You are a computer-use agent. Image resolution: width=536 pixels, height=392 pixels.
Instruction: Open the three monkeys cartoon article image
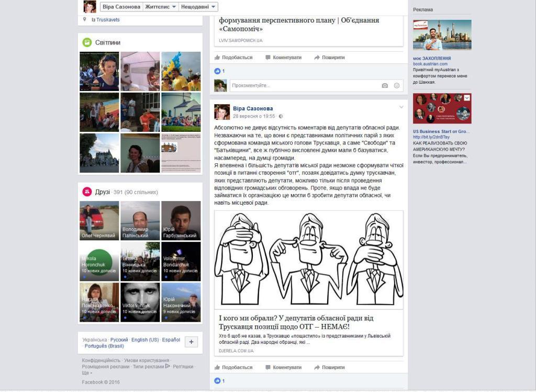coord(309,260)
